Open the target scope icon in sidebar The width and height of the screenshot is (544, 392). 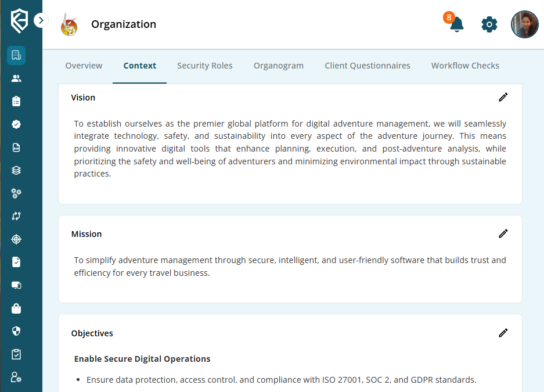point(16,239)
